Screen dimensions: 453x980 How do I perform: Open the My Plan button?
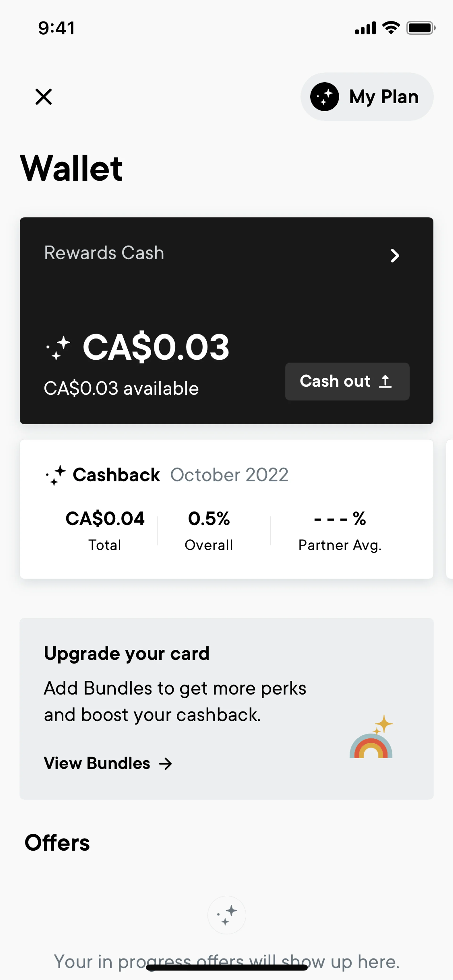[x=367, y=97]
